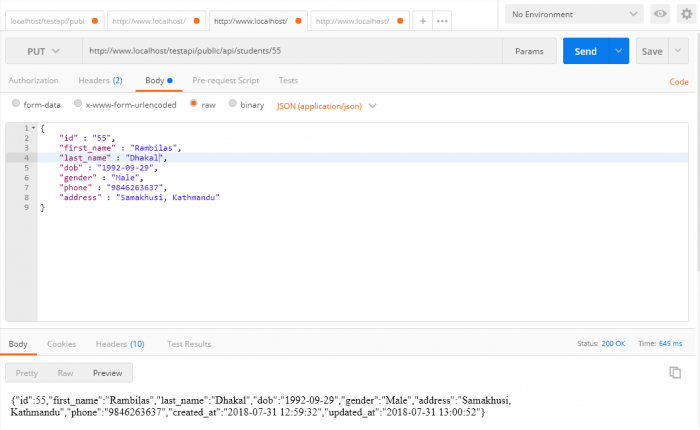Open tab options ellipsis menu

(x=442, y=21)
